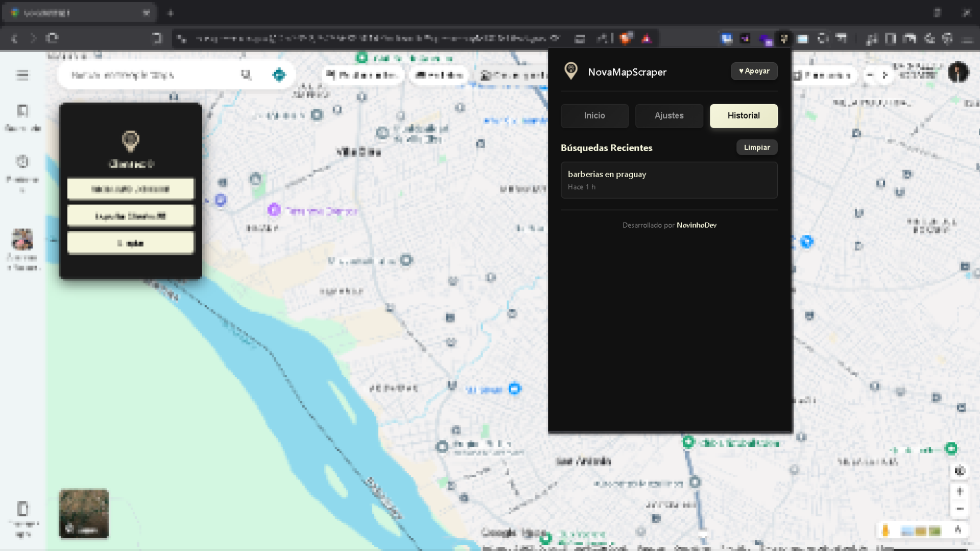Viewport: 980px width, 551px height.
Task: Open the Google Maps hamburger menu
Action: click(x=22, y=75)
